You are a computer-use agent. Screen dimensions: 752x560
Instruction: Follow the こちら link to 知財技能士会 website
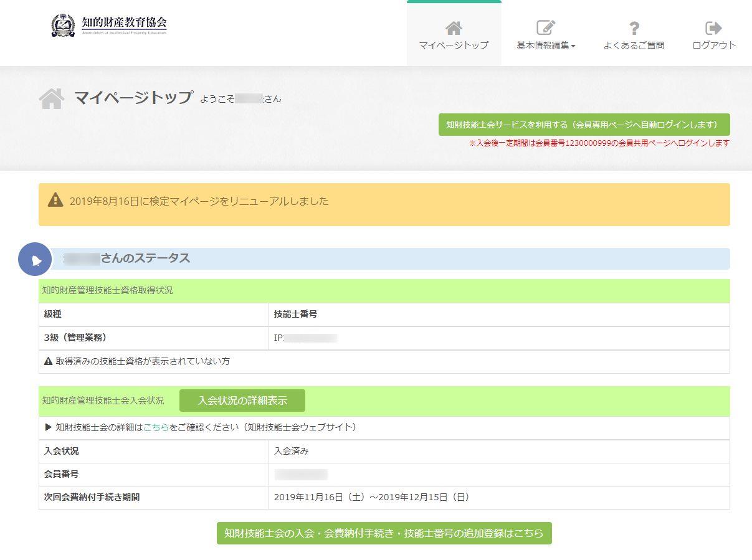(x=156, y=427)
